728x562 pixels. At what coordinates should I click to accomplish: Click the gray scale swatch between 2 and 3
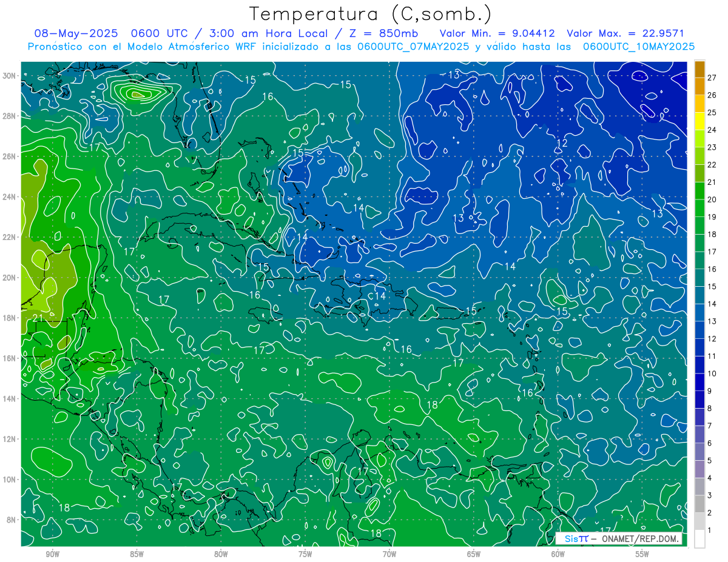(x=699, y=504)
